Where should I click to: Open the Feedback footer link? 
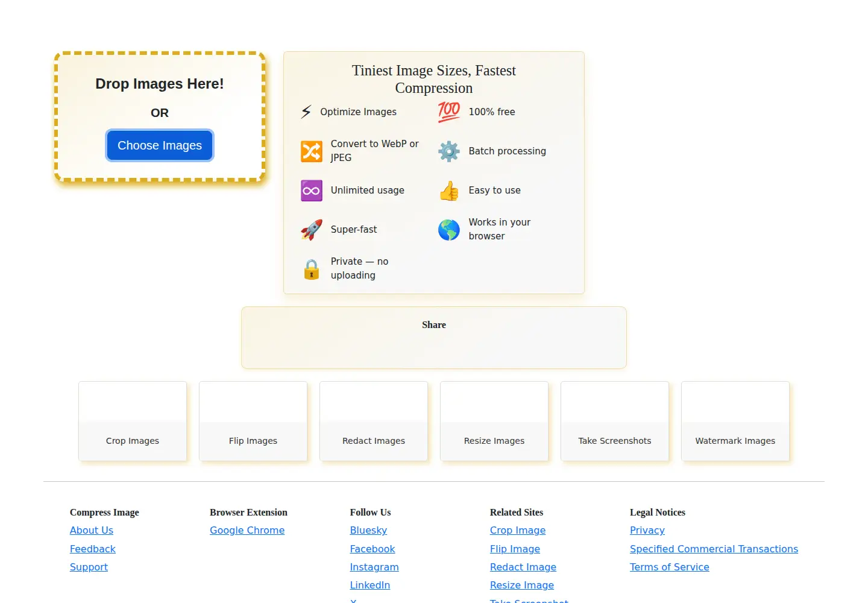click(93, 549)
